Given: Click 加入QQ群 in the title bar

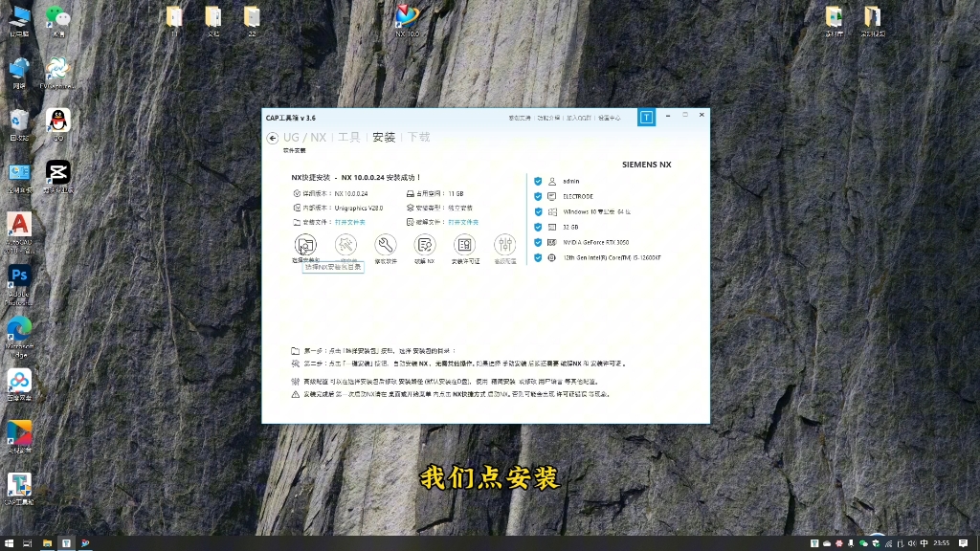Looking at the screenshot, I should (x=579, y=118).
